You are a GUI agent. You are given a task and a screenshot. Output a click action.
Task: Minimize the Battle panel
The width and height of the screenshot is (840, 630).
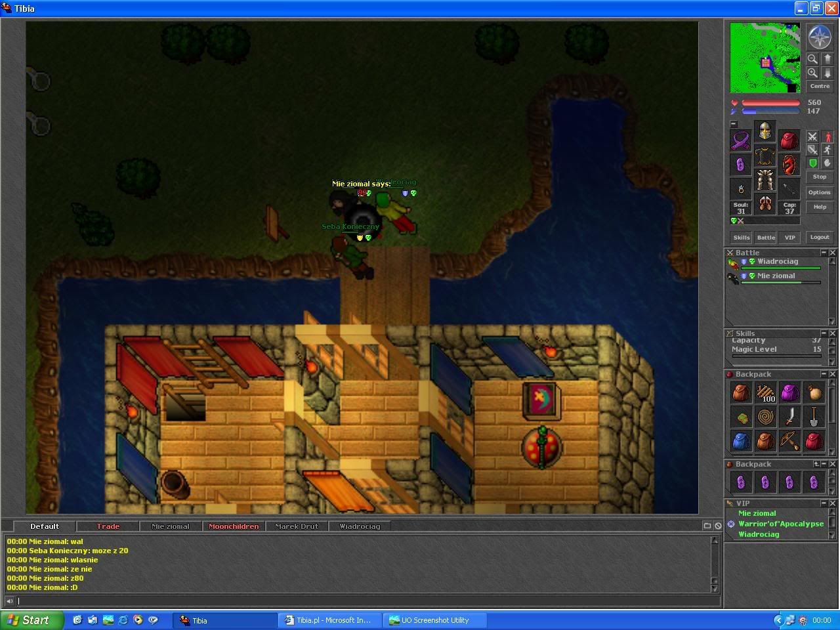point(824,253)
